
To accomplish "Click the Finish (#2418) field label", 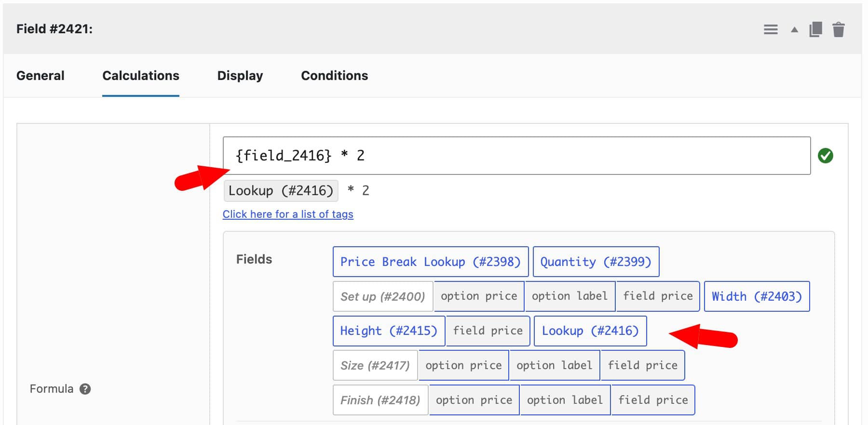I will click(380, 400).
